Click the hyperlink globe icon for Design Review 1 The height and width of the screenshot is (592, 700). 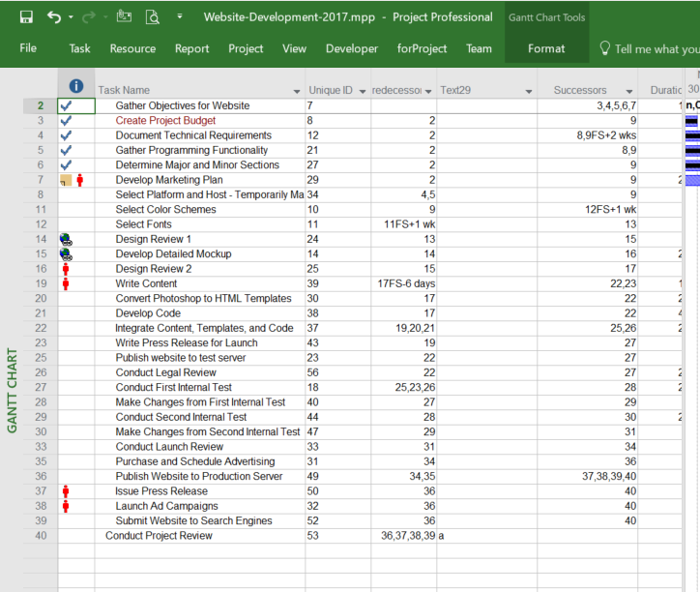click(66, 239)
